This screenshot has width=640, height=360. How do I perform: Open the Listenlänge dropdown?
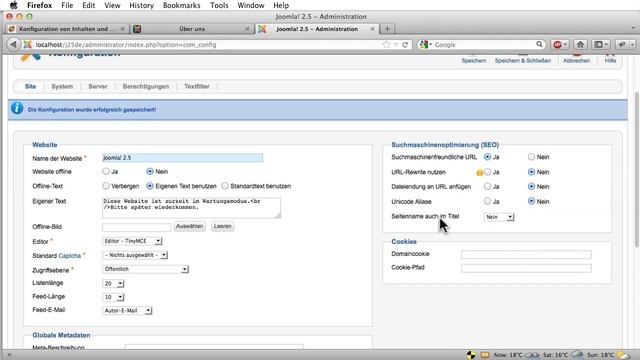click(x=113, y=283)
